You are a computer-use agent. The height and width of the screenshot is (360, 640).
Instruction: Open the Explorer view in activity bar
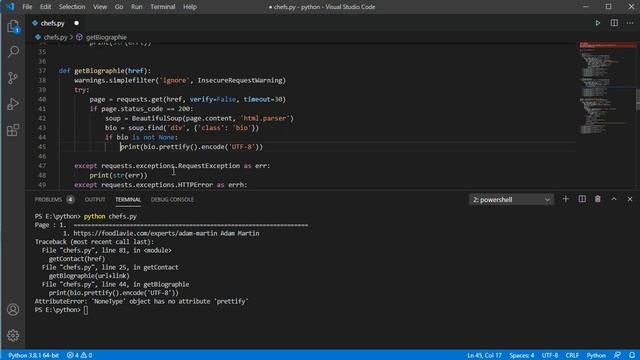tap(13, 27)
